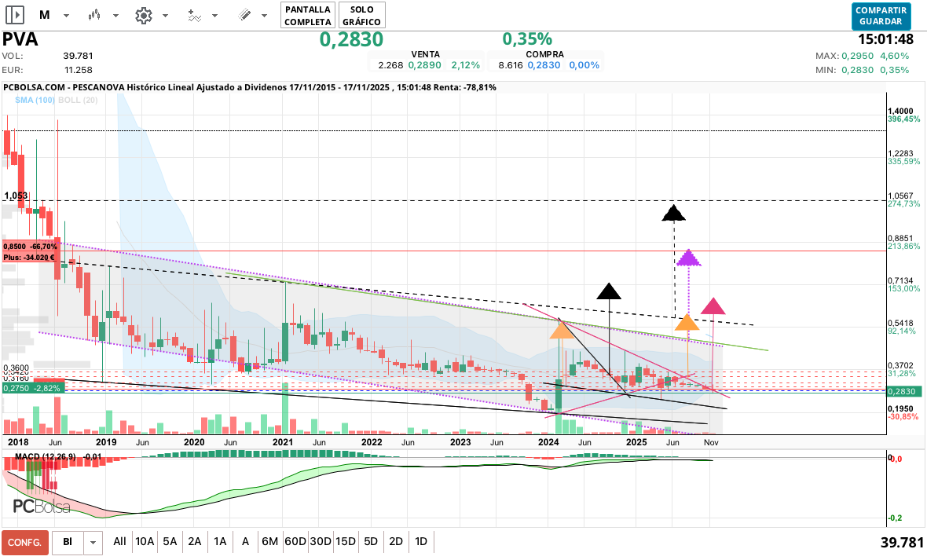Expand the drawing tools dropdown arrow

(x=264, y=16)
